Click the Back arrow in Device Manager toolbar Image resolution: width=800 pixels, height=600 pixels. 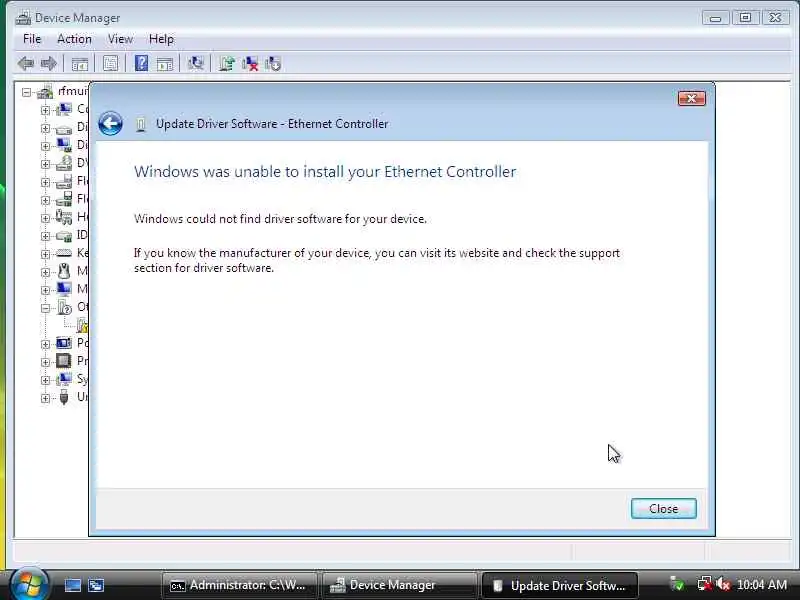point(26,64)
